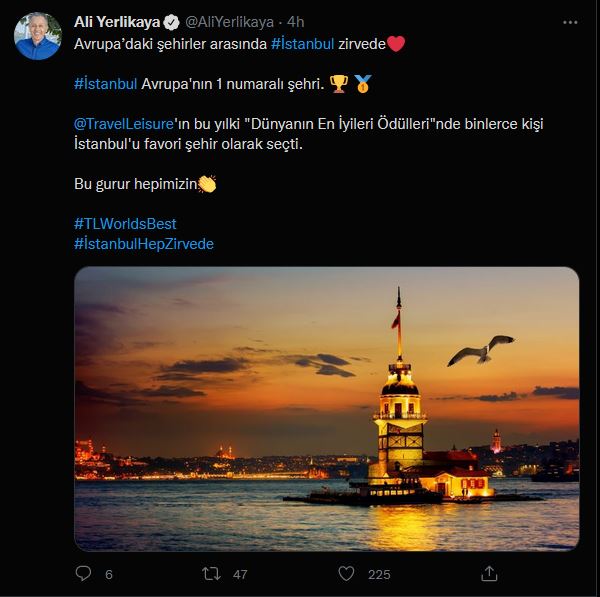The width and height of the screenshot is (600, 597).
Task: Click the like count 225
Action: tap(379, 574)
